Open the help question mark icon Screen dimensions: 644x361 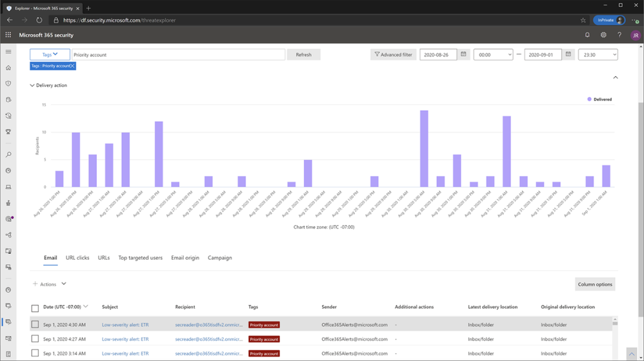click(x=619, y=35)
